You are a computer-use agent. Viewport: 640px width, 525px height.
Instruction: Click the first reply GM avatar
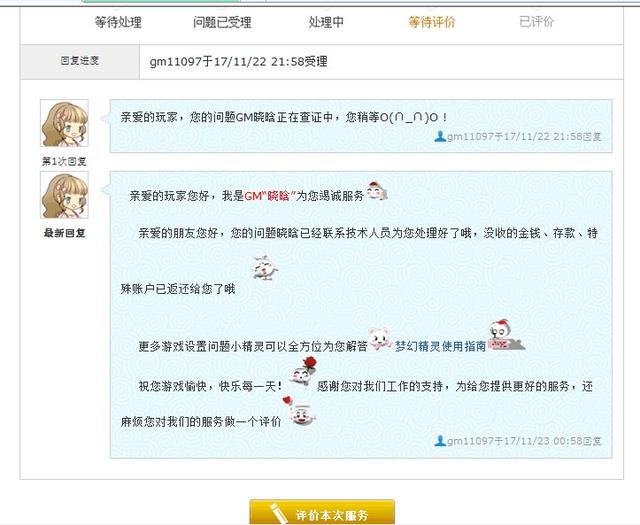(64, 123)
